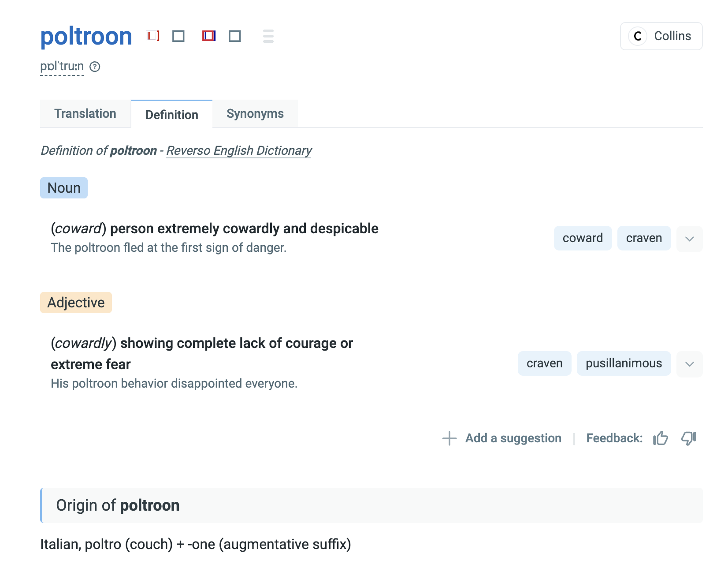Expand more synonyms for the noun definition
The image size is (728, 568).
coord(689,239)
